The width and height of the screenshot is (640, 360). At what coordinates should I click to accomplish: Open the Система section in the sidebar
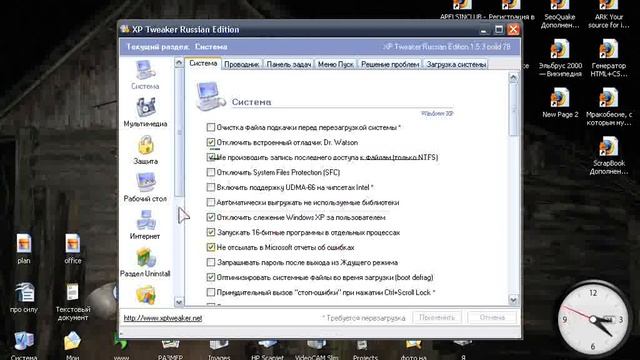(x=145, y=75)
